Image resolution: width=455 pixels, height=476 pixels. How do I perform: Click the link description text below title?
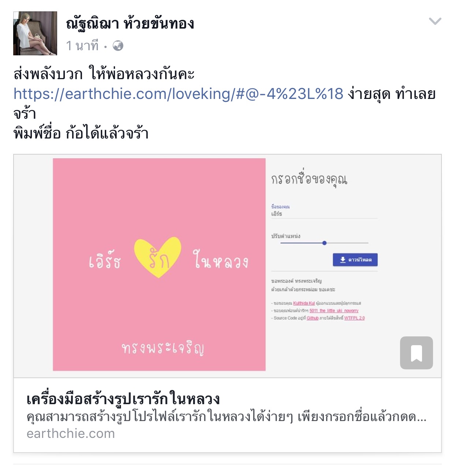click(x=226, y=417)
